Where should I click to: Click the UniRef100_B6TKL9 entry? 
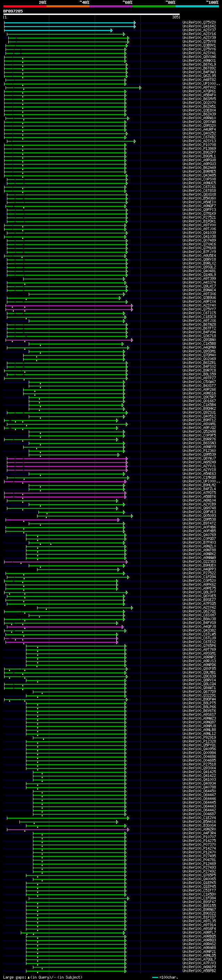[199, 64]
